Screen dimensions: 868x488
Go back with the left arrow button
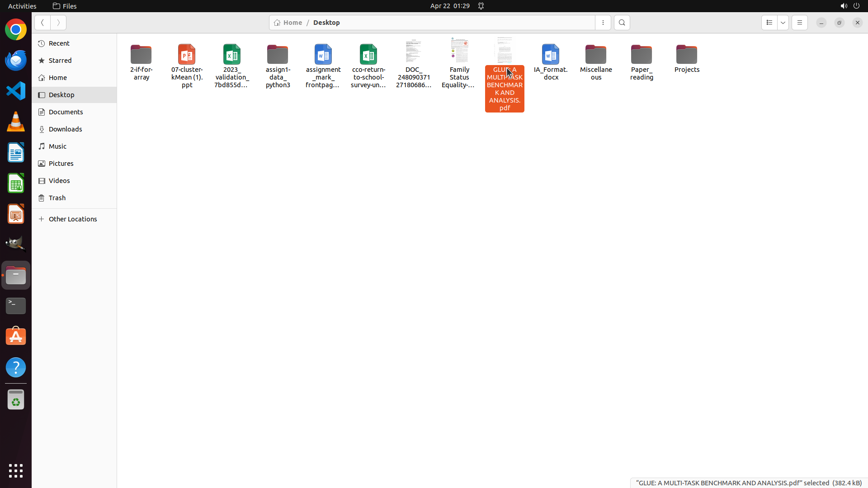click(42, 23)
